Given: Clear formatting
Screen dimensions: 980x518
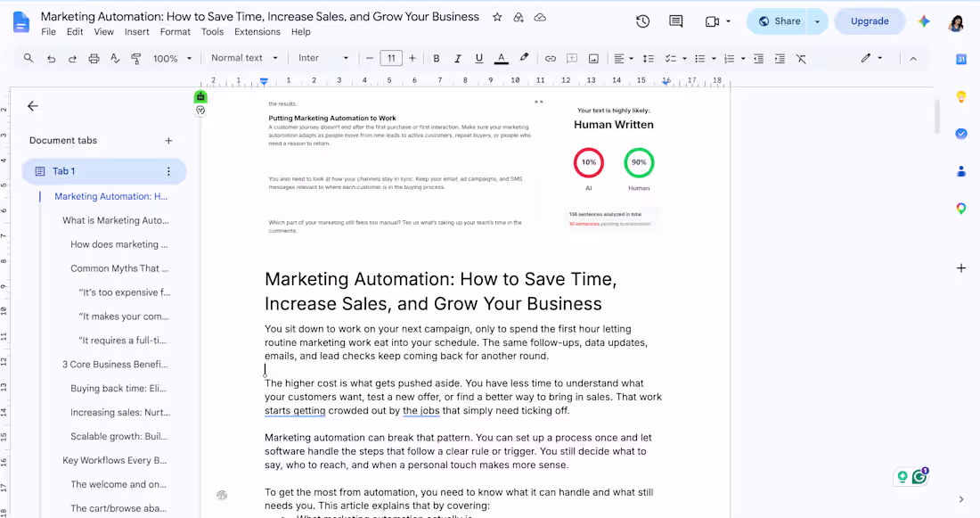Looking at the screenshot, I should point(801,58).
